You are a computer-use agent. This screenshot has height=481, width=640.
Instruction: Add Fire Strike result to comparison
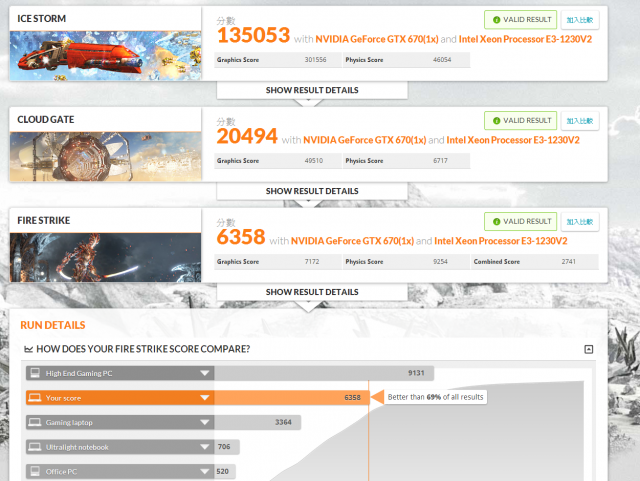point(580,222)
